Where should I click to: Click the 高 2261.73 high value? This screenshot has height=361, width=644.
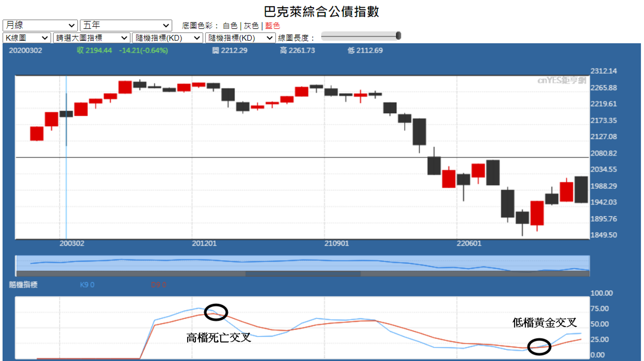coord(297,50)
